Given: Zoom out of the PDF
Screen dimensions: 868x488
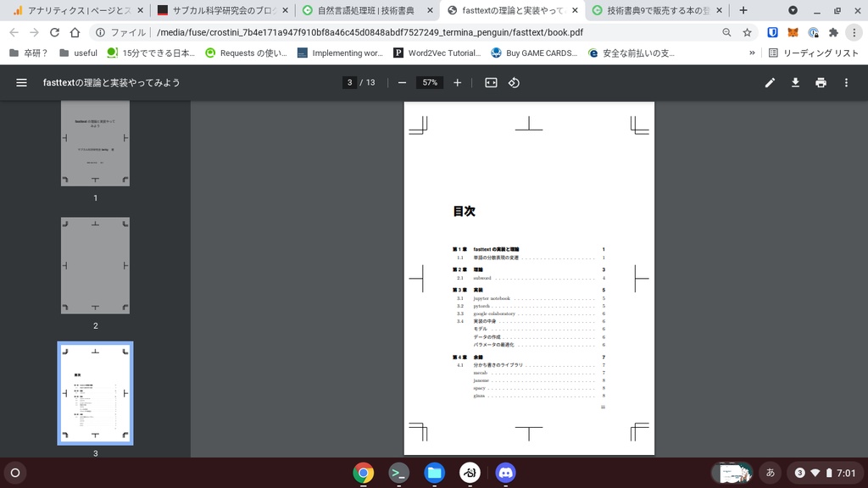Looking at the screenshot, I should point(401,82).
